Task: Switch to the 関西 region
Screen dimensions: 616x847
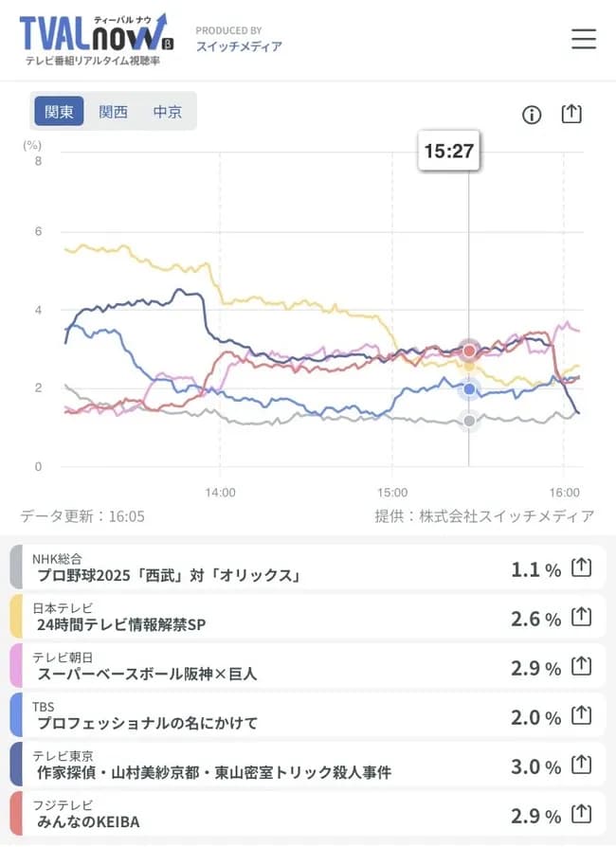Action: [x=115, y=111]
